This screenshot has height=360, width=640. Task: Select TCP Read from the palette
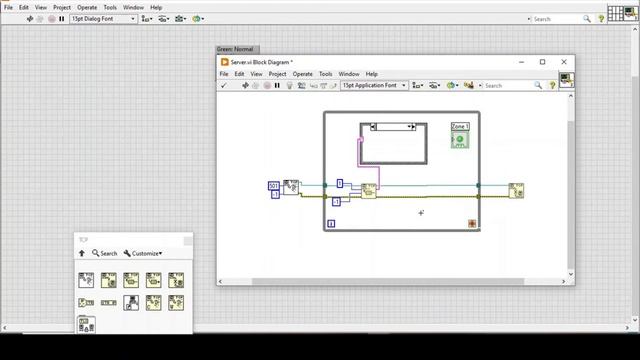(x=131, y=280)
